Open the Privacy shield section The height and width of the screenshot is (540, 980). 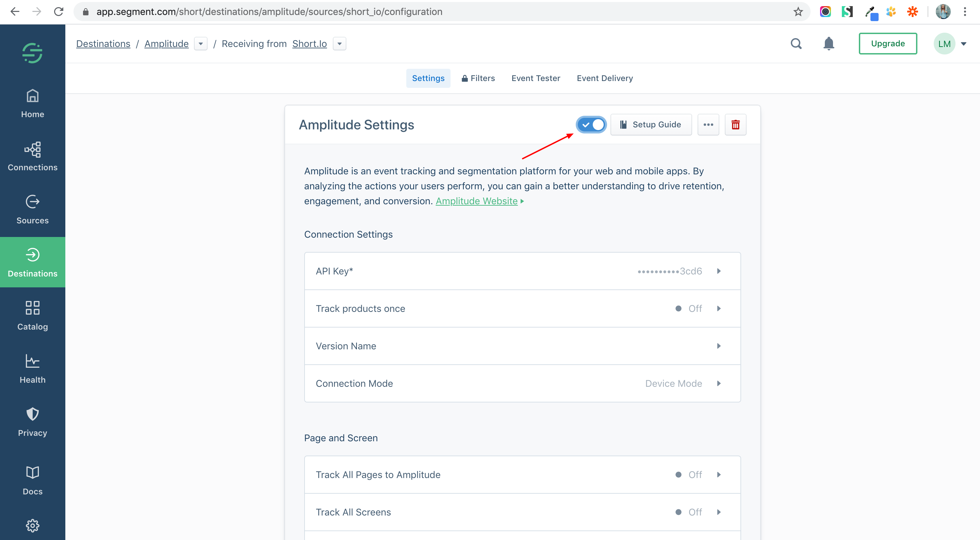[x=32, y=422]
